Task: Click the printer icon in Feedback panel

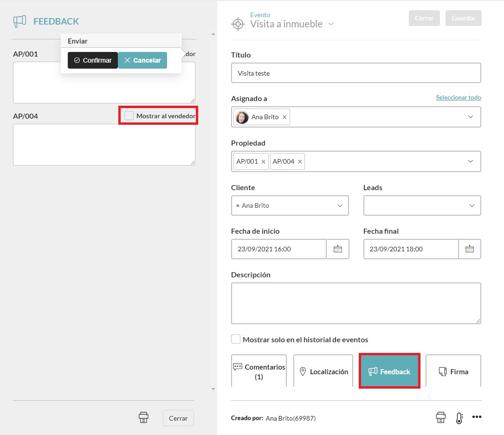Action: (144, 417)
